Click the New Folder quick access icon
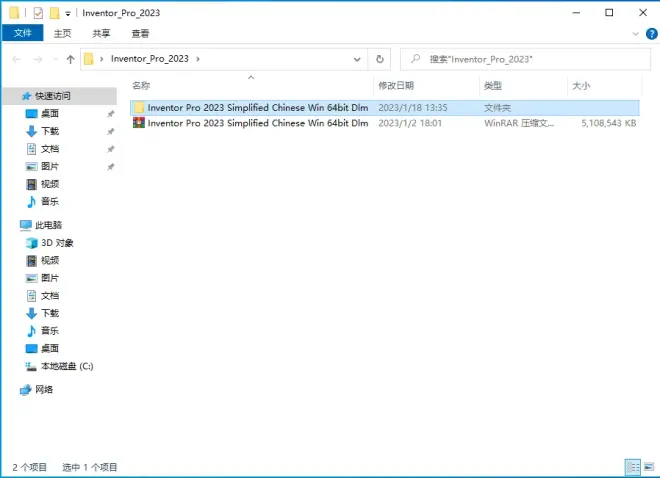This screenshot has width=660, height=478. click(x=54, y=13)
